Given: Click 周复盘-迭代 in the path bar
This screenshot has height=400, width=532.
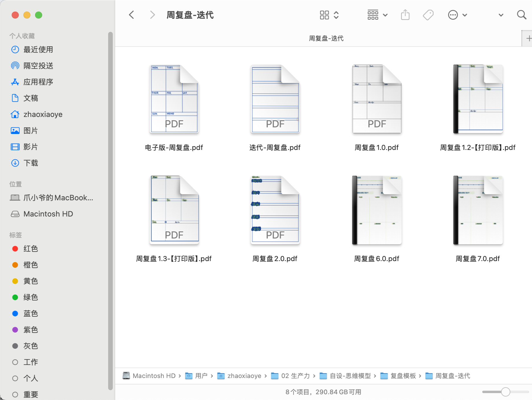Looking at the screenshot, I should [x=448, y=376].
